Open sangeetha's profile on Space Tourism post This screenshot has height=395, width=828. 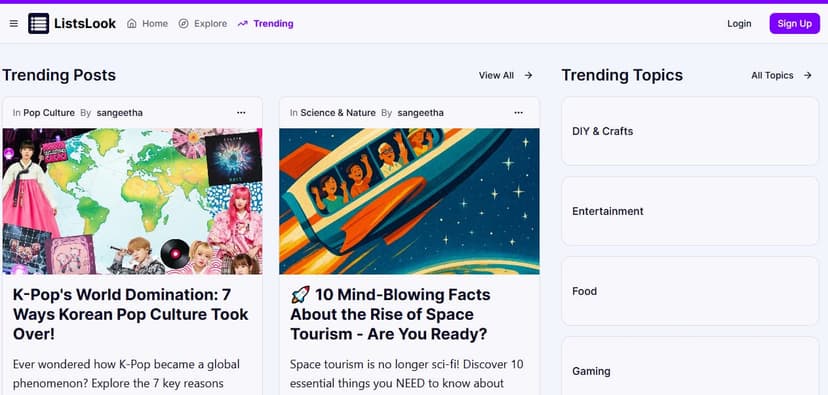tap(420, 113)
